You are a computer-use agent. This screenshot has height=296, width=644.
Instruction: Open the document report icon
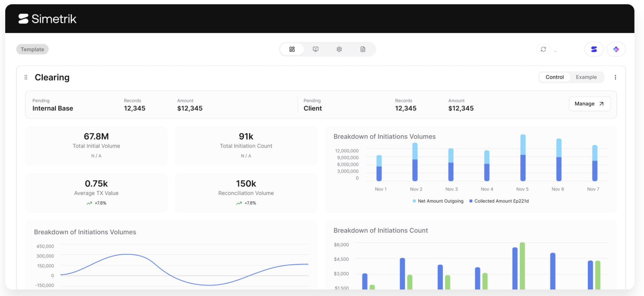click(x=363, y=49)
